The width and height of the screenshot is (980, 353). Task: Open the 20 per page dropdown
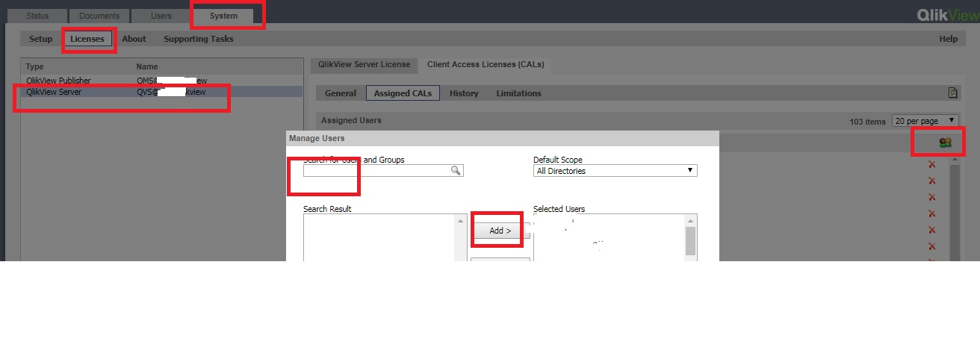(925, 121)
